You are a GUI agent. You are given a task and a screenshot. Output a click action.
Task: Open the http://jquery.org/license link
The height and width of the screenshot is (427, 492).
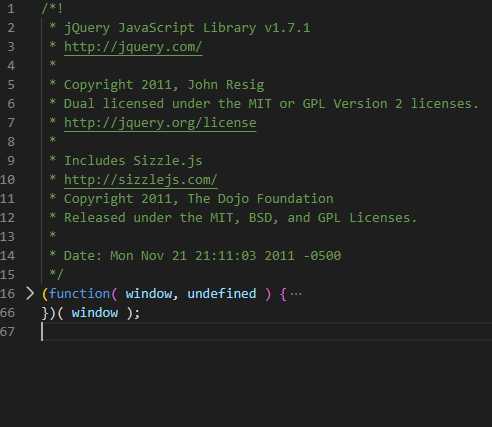click(x=160, y=123)
